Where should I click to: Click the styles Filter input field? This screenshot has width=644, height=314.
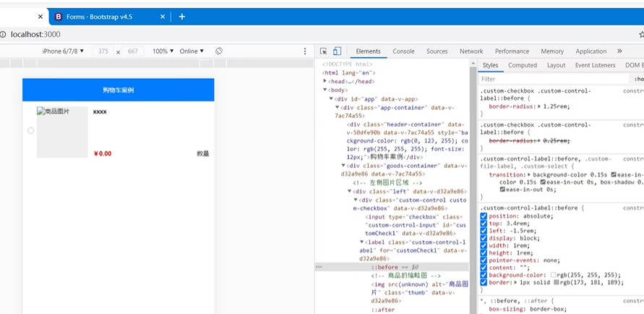coord(554,79)
